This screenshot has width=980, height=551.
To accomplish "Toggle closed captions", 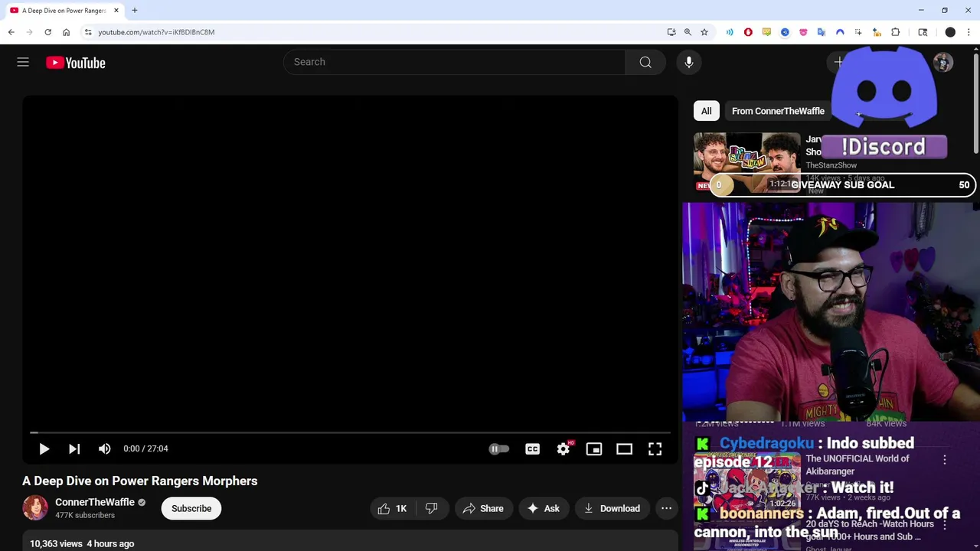I will [533, 448].
